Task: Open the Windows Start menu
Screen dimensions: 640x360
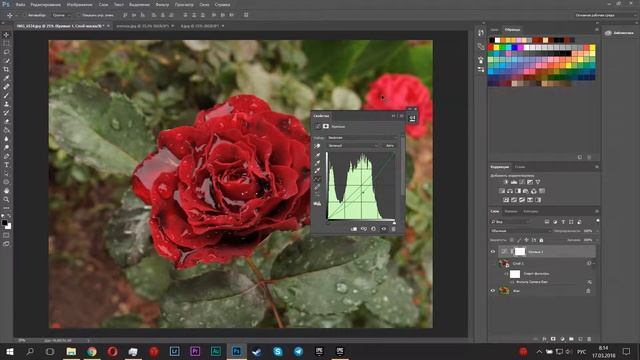Action: point(9,351)
